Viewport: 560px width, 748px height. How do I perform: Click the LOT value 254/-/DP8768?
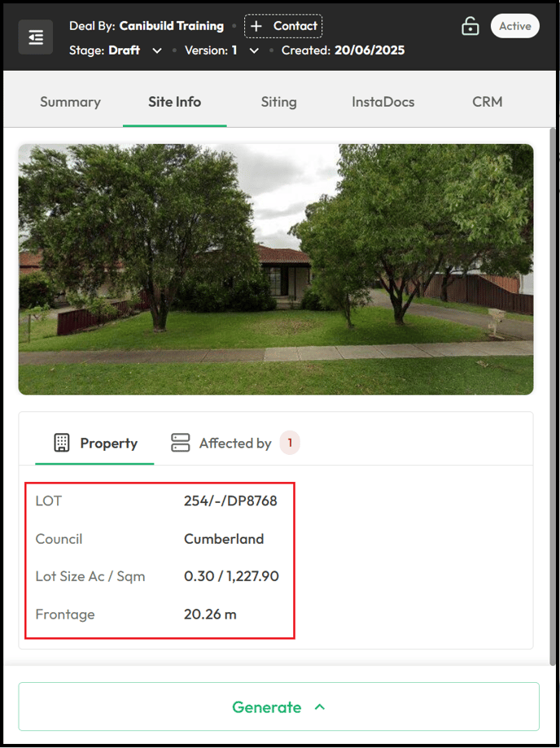point(230,501)
